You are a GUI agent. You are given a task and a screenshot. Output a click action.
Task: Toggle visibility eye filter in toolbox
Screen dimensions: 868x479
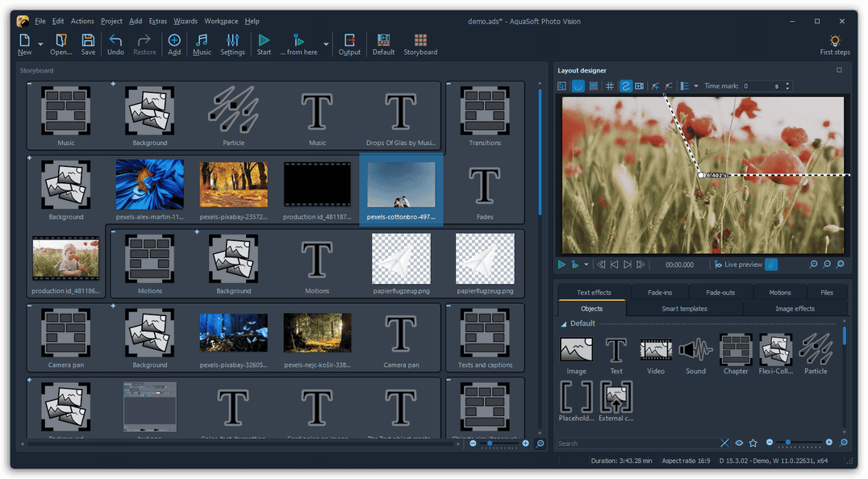pos(739,443)
